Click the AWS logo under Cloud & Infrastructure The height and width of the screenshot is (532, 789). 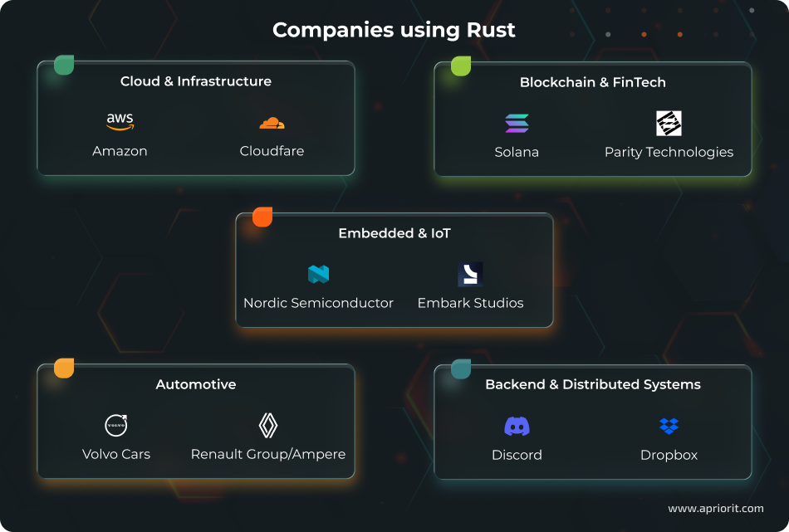[120, 120]
